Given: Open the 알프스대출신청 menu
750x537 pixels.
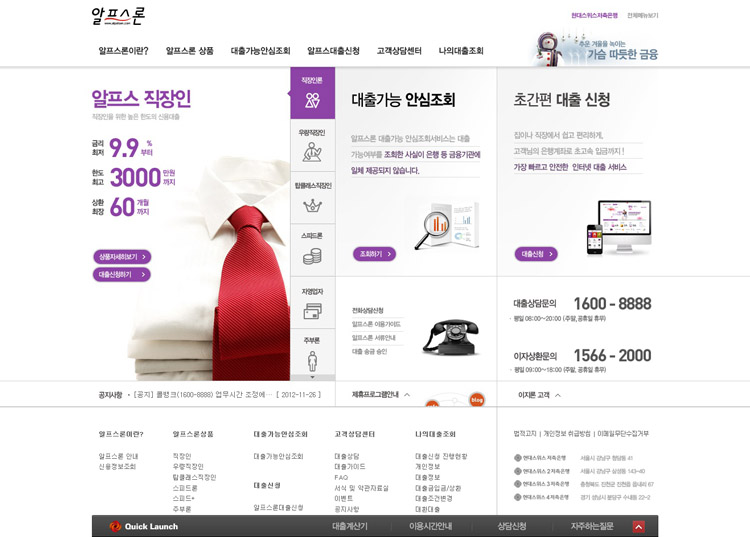Looking at the screenshot, I should point(333,51).
